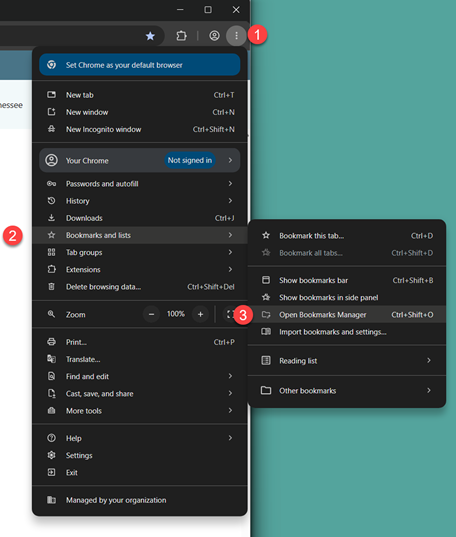Expand the Find and edit chevron
This screenshot has width=456, height=537.
pos(230,376)
